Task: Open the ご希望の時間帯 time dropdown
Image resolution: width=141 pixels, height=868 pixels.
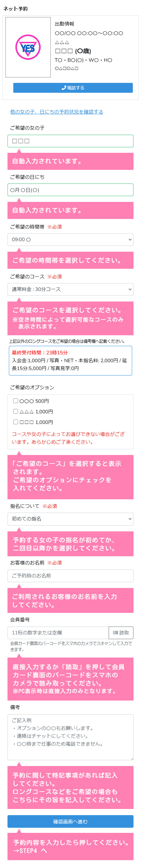Action: click(70, 239)
